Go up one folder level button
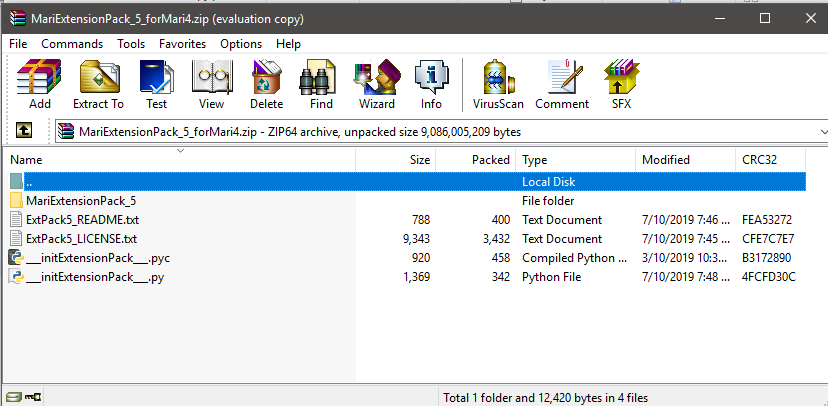Viewport: 828px width, 406px height. click(24, 131)
